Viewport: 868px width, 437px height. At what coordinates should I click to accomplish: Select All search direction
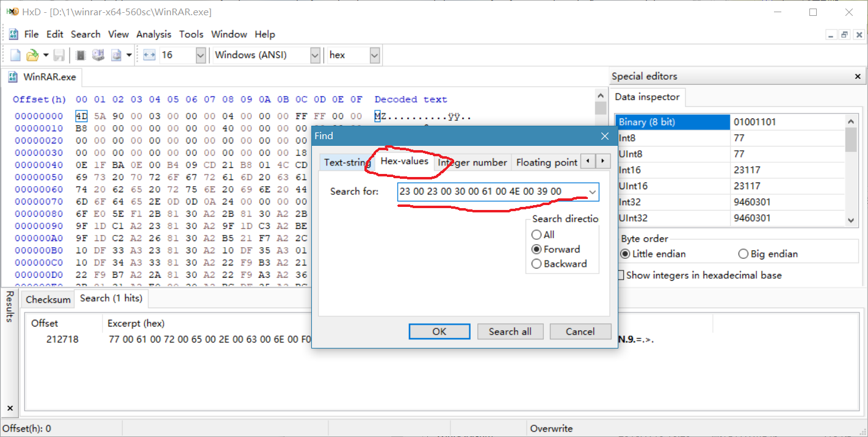pos(543,234)
